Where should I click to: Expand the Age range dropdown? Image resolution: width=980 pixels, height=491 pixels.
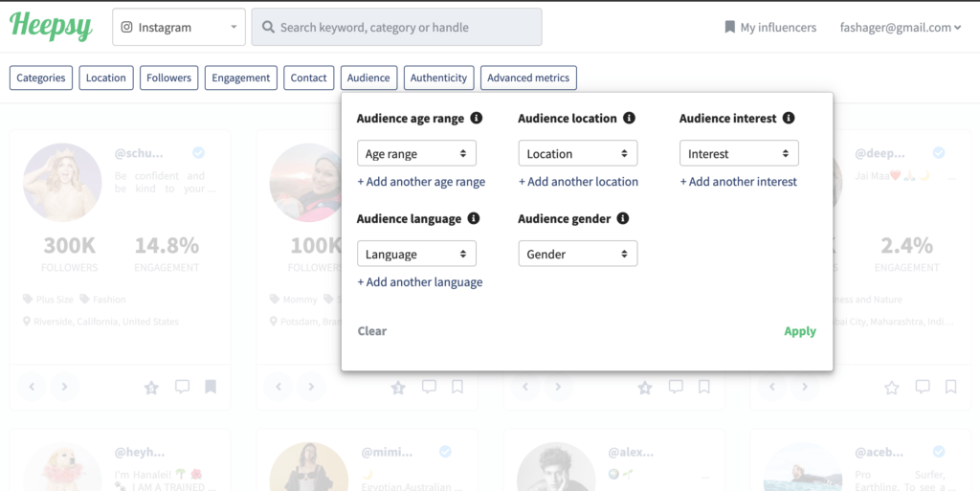[417, 153]
